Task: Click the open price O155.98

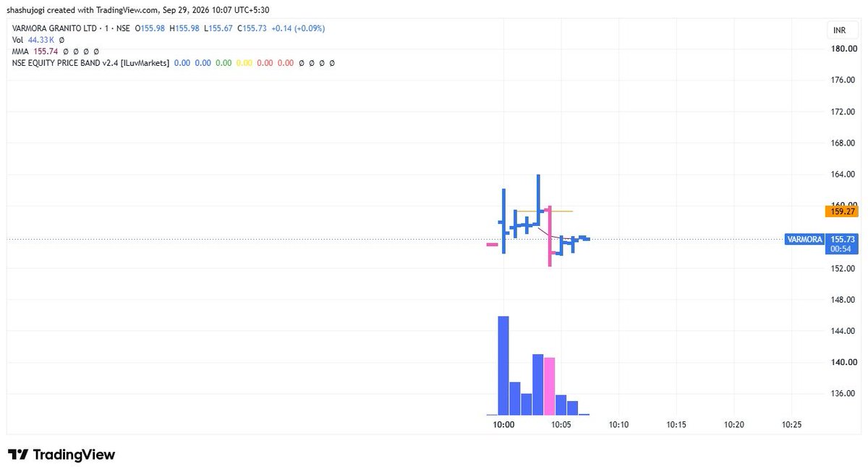Action: (x=150, y=28)
